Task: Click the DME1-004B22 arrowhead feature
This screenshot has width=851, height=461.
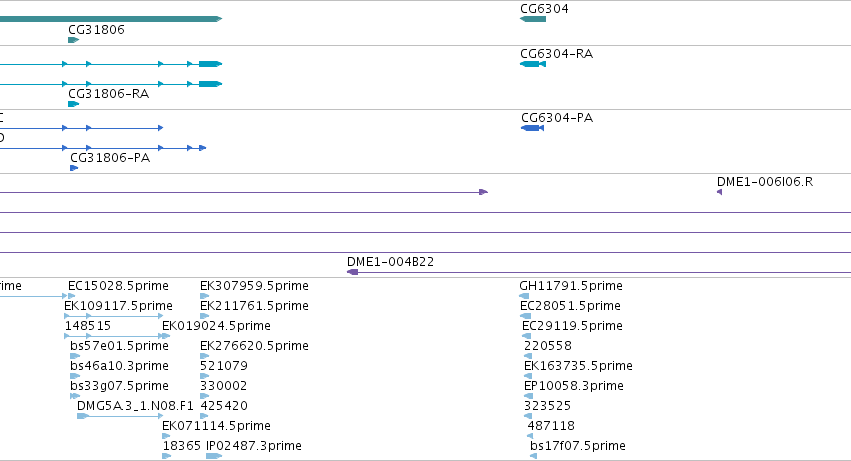Action: coord(353,271)
